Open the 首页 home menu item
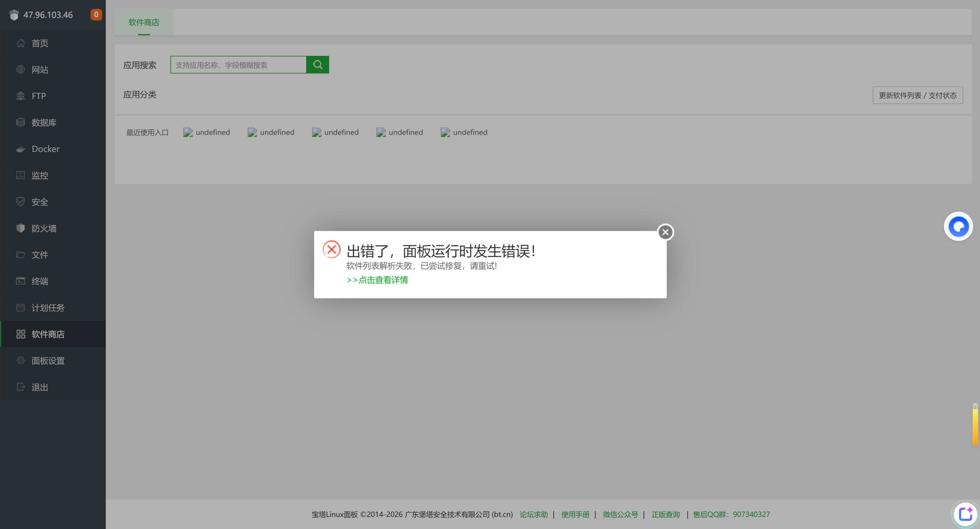The height and width of the screenshot is (529, 980). [x=40, y=43]
